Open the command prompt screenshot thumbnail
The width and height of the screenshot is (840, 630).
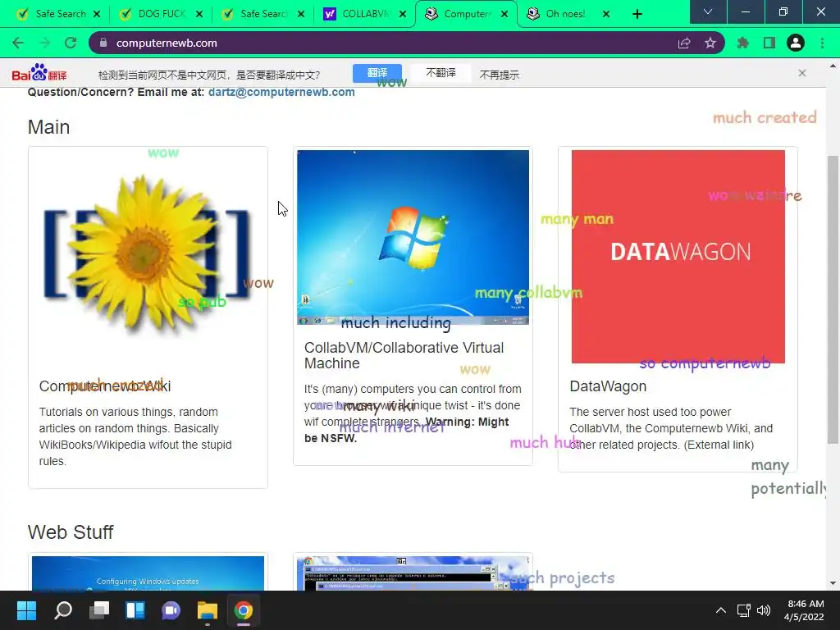pyautogui.click(x=413, y=573)
